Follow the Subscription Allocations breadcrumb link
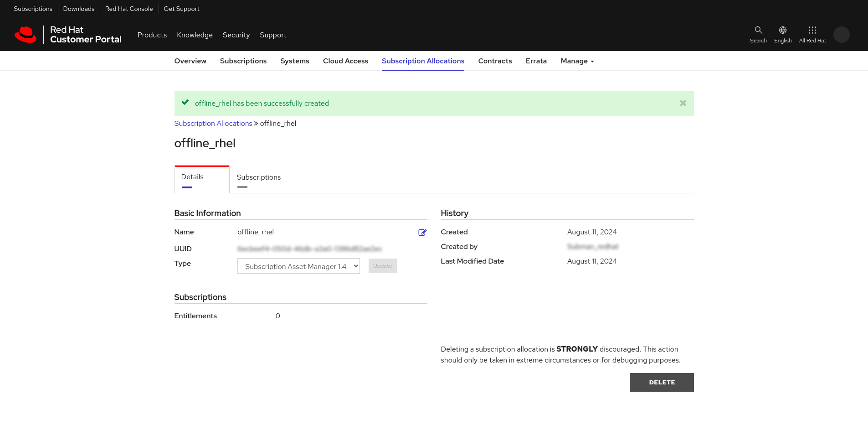 pos(213,124)
